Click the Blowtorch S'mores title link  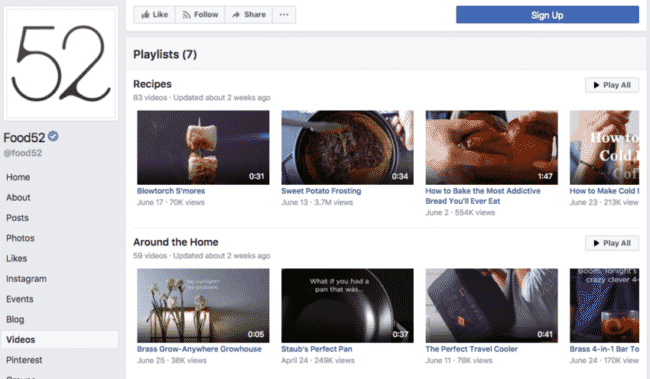click(x=171, y=191)
